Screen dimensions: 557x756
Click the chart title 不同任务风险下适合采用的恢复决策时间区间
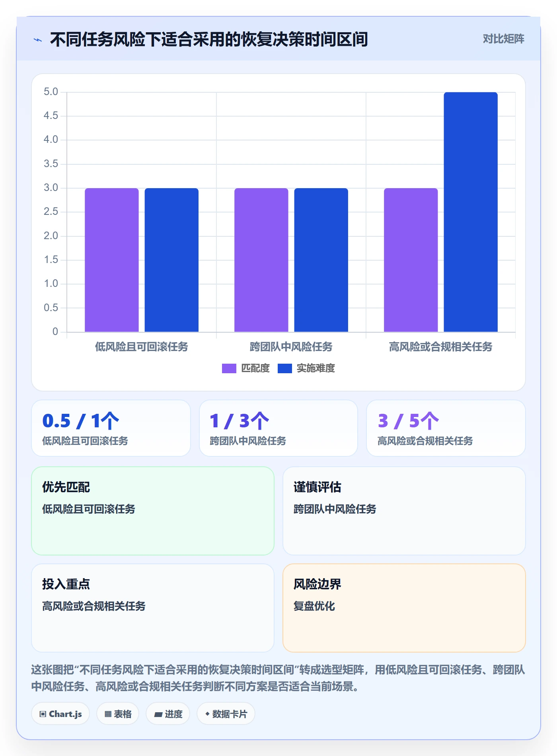(209, 39)
